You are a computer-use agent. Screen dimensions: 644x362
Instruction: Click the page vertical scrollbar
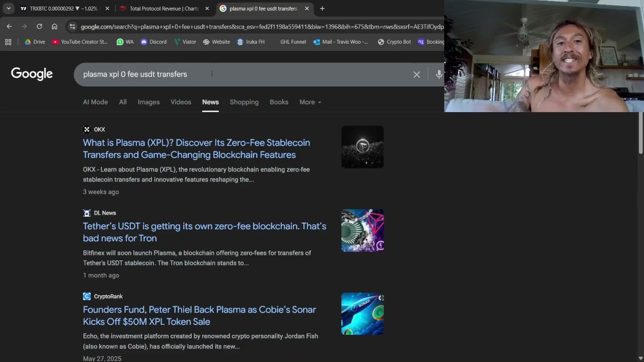point(640,133)
